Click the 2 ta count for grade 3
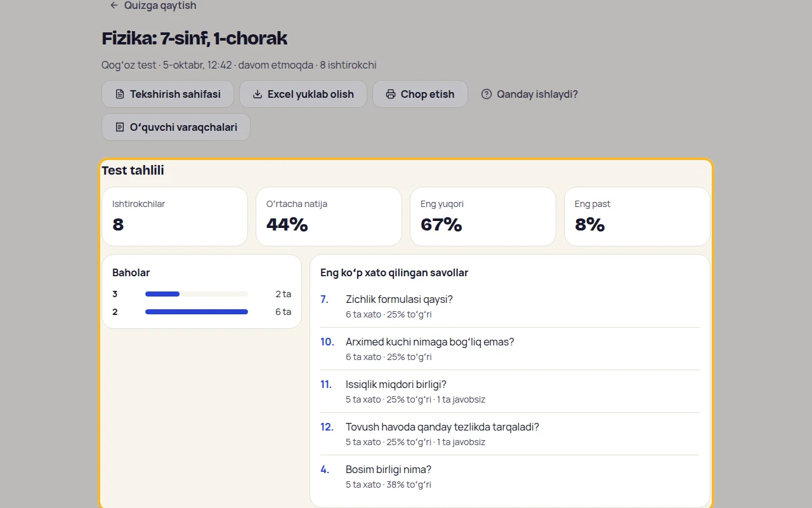Viewport: 812px width, 508px height. click(284, 294)
